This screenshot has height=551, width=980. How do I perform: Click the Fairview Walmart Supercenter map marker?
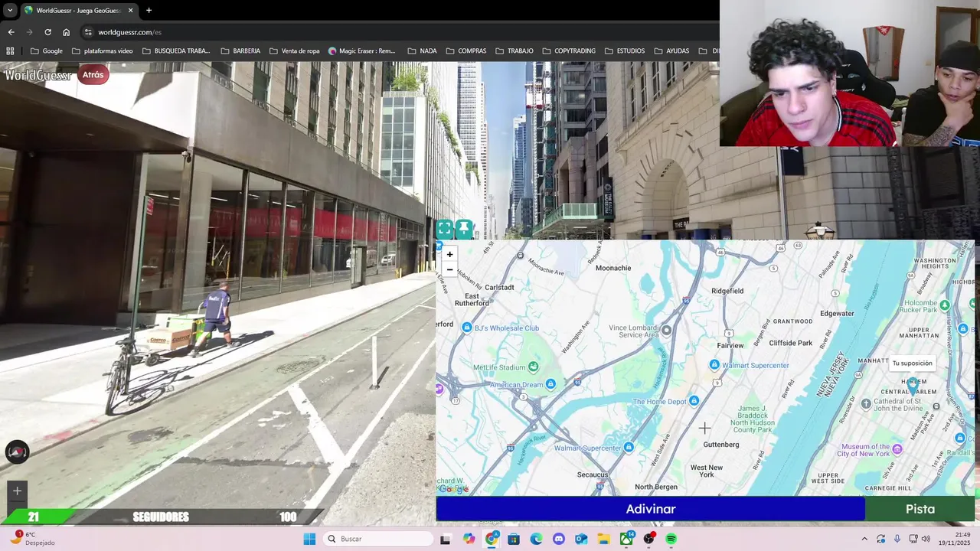click(714, 365)
